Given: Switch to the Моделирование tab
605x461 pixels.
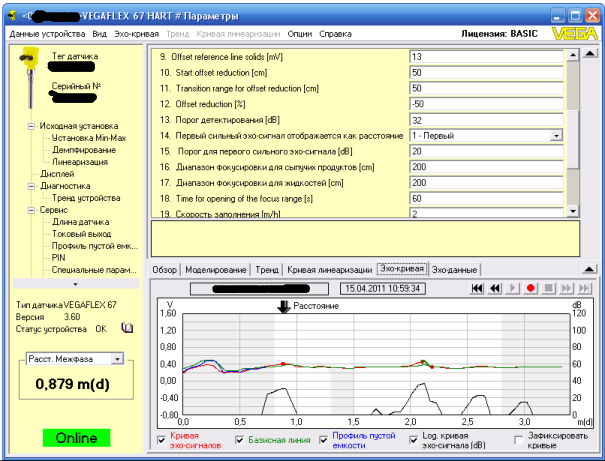Looking at the screenshot, I should point(216,270).
